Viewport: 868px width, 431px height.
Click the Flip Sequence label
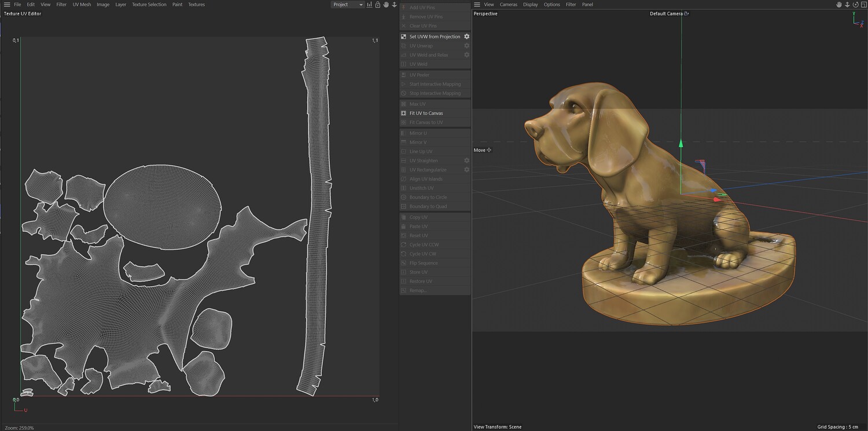click(x=424, y=263)
